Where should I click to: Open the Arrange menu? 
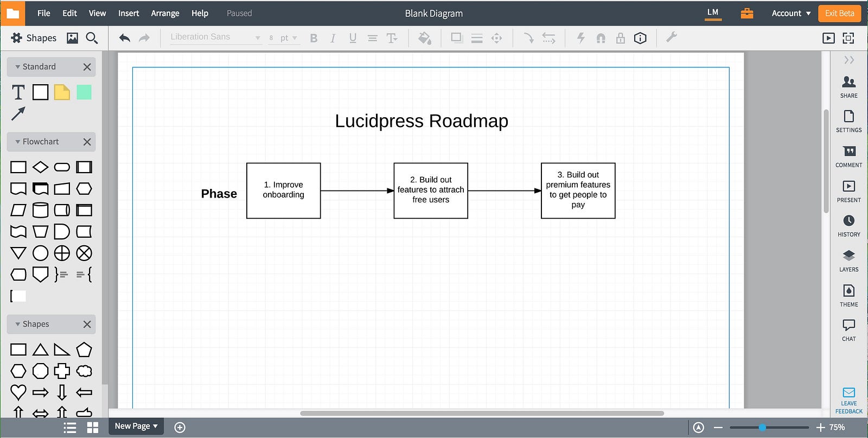tap(165, 13)
